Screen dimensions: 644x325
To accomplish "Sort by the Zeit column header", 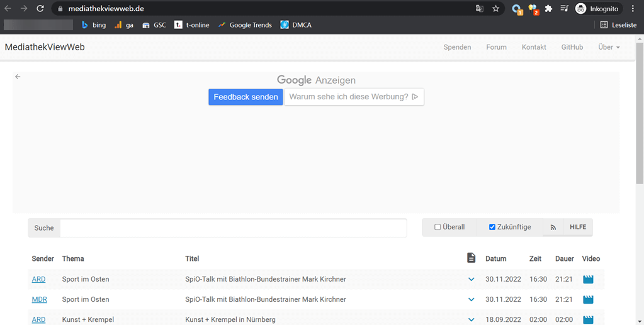I will coord(535,258).
